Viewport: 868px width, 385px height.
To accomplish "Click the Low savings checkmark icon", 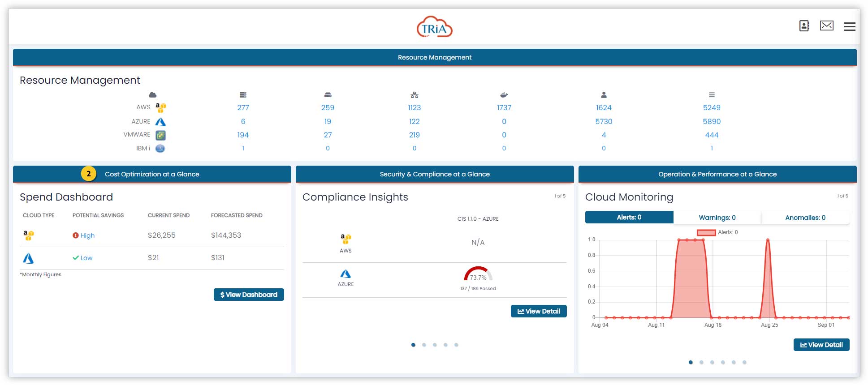I will point(76,258).
